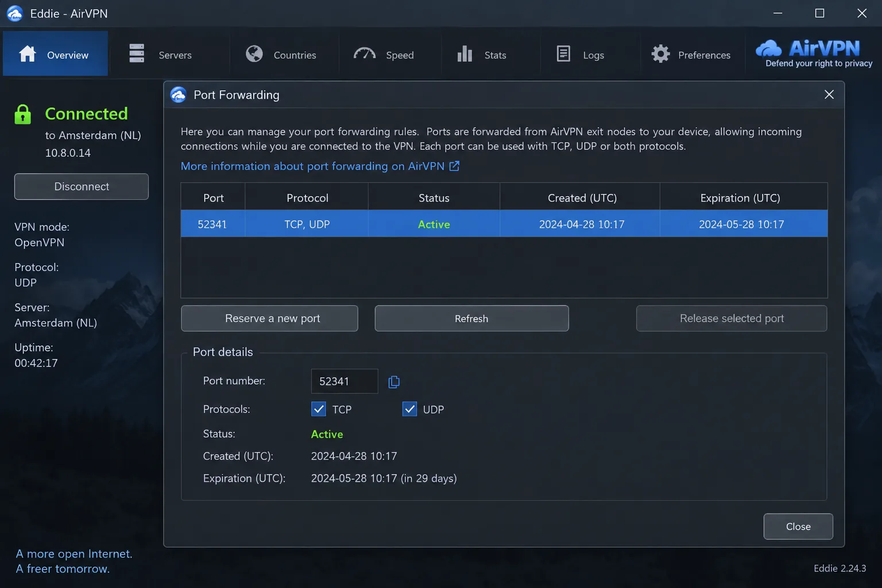
Task: Click the green lock icon beside Connected
Action: tap(23, 114)
